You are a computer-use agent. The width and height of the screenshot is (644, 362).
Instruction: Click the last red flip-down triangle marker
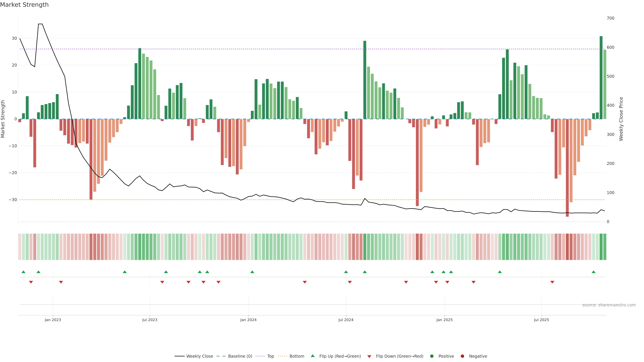(x=552, y=282)
